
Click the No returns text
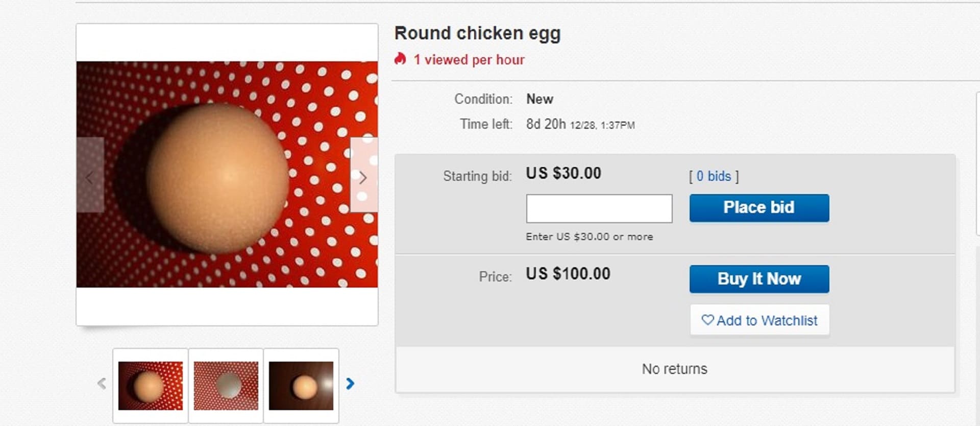click(675, 368)
